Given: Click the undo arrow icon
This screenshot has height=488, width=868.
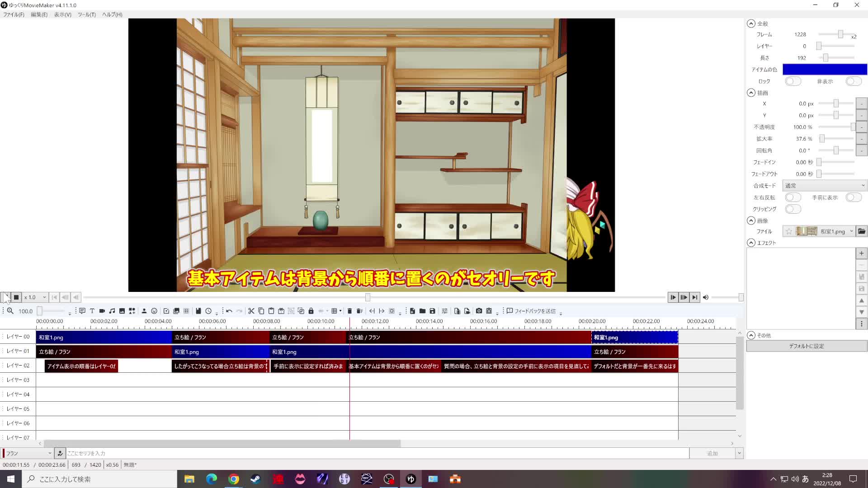Looking at the screenshot, I should (229, 311).
